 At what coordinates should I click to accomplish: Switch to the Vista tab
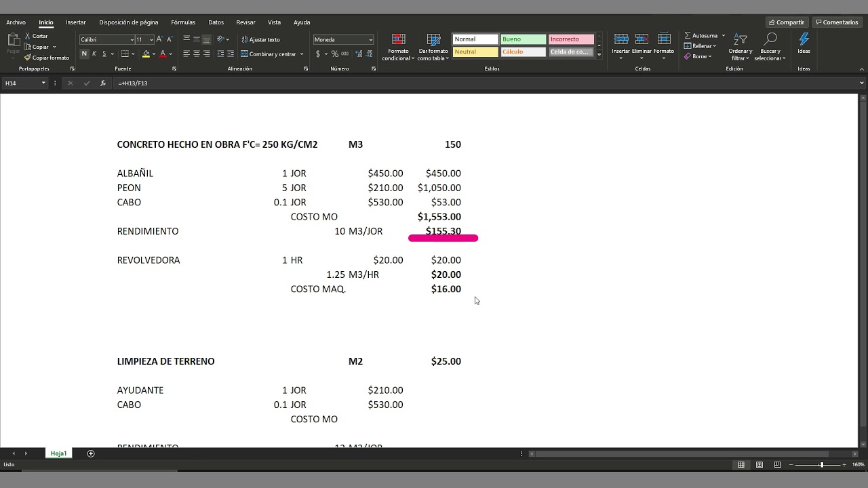[x=274, y=22]
